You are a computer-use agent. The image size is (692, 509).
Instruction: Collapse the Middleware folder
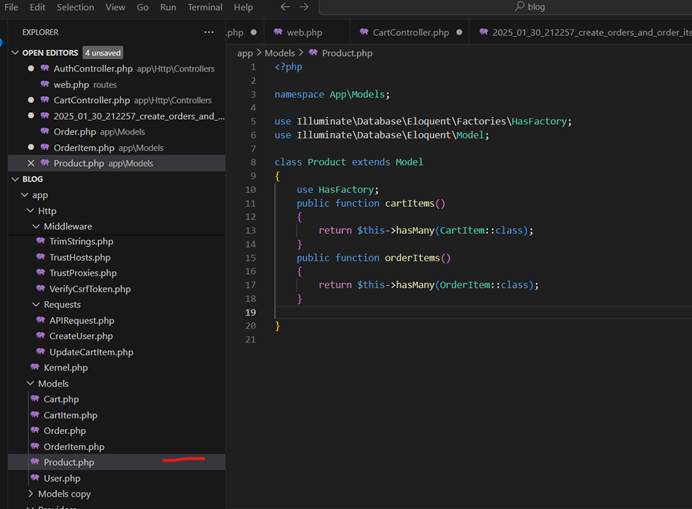[x=36, y=226]
